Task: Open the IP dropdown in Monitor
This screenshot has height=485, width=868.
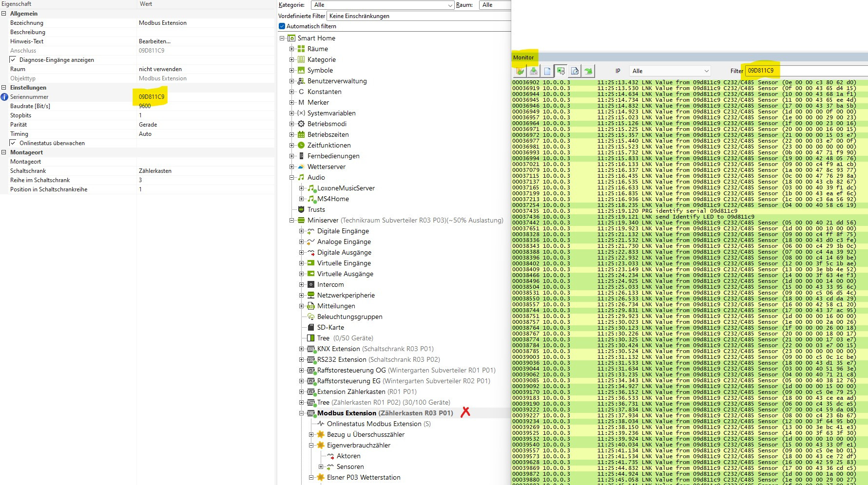Action: 706,71
